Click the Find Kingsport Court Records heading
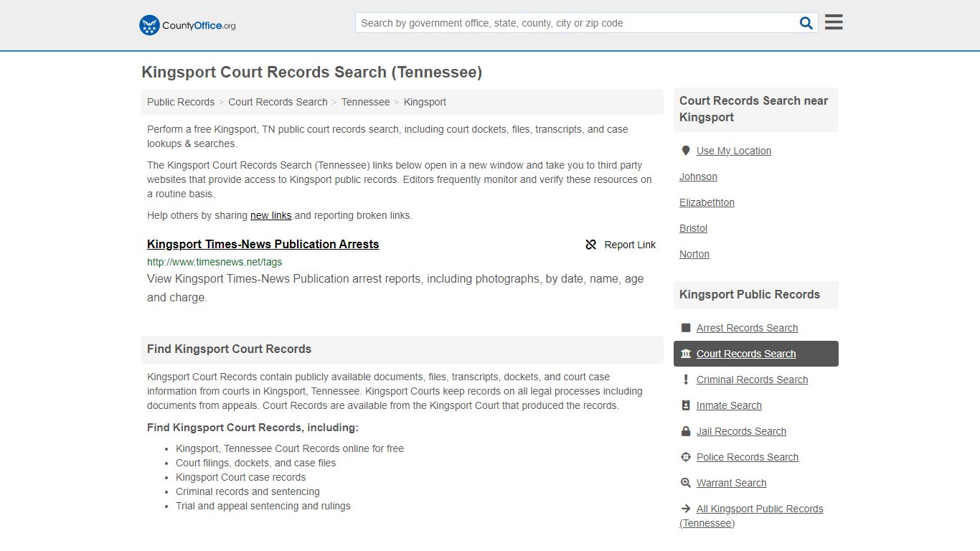Image resolution: width=980 pixels, height=551 pixels. click(229, 349)
